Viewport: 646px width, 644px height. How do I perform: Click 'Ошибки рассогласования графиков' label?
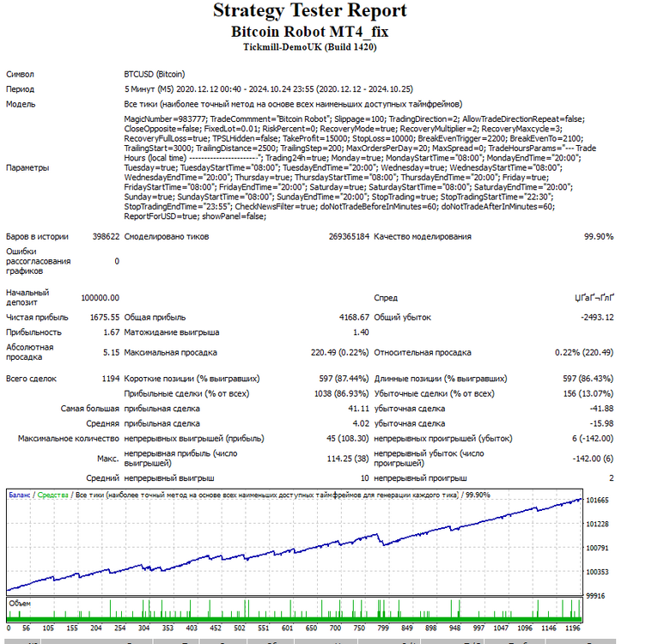pos(39,261)
